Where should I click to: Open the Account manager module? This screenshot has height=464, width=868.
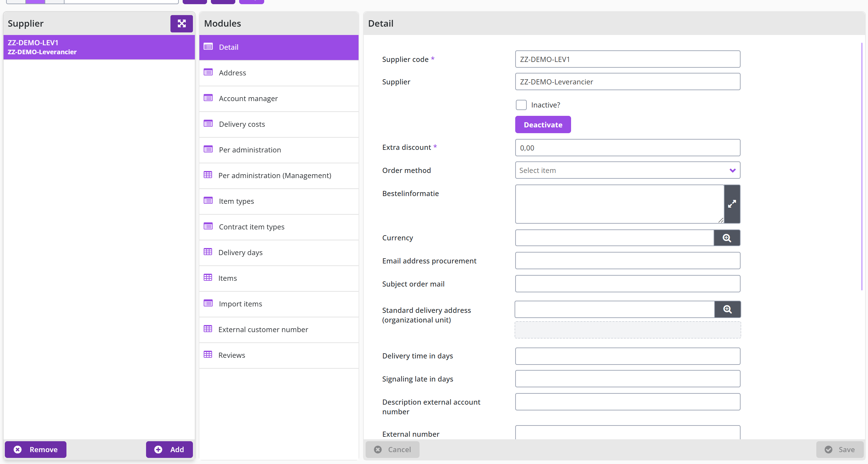pos(279,98)
